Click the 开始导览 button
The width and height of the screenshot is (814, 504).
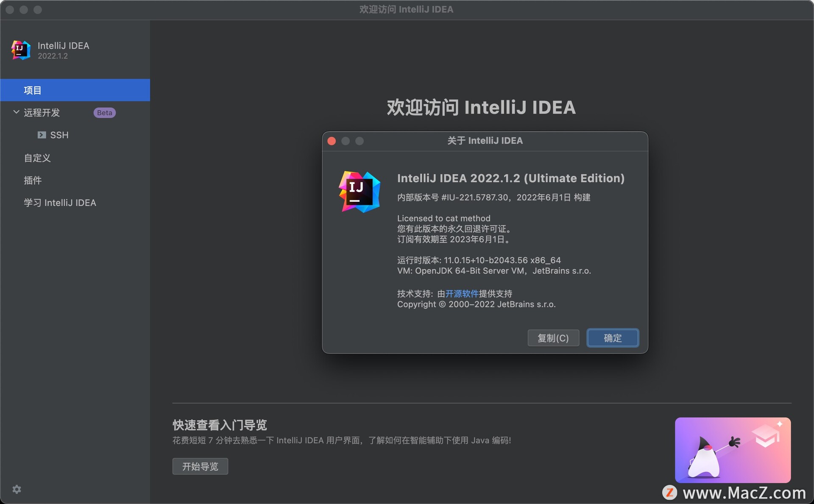point(200,466)
